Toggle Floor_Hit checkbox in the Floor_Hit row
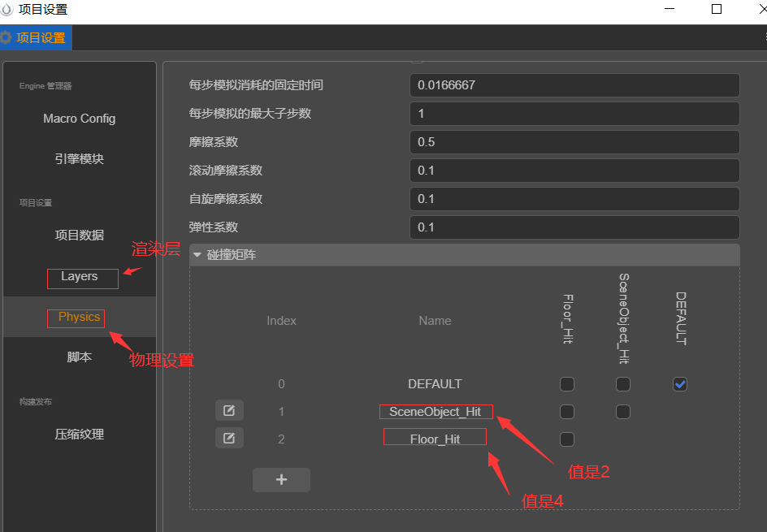This screenshot has height=532, width=767. [x=566, y=439]
